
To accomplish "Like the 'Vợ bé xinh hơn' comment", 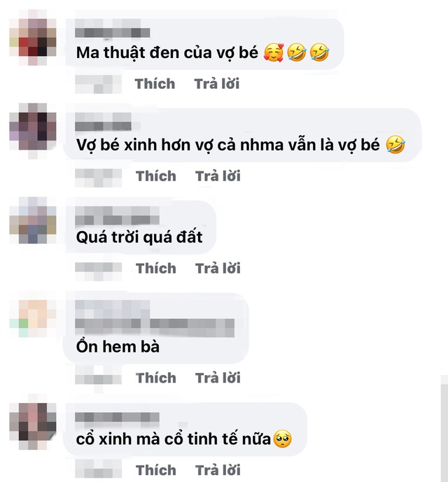I will (x=156, y=176).
